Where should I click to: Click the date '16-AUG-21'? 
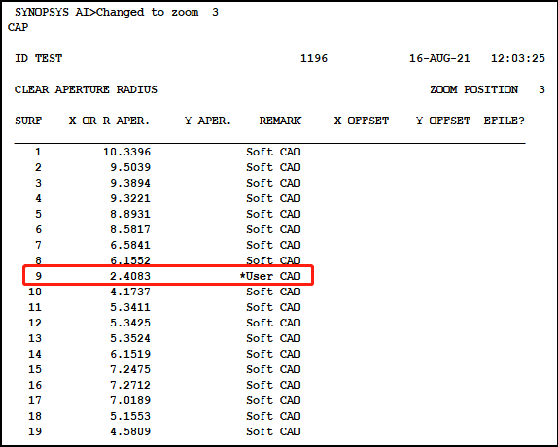(x=439, y=58)
